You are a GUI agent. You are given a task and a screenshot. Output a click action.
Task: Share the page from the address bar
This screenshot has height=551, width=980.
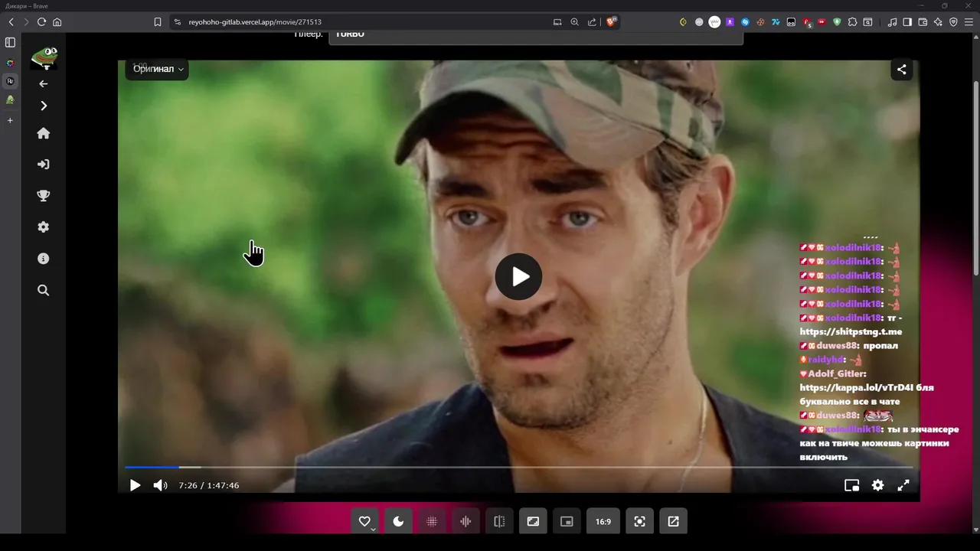click(x=592, y=22)
